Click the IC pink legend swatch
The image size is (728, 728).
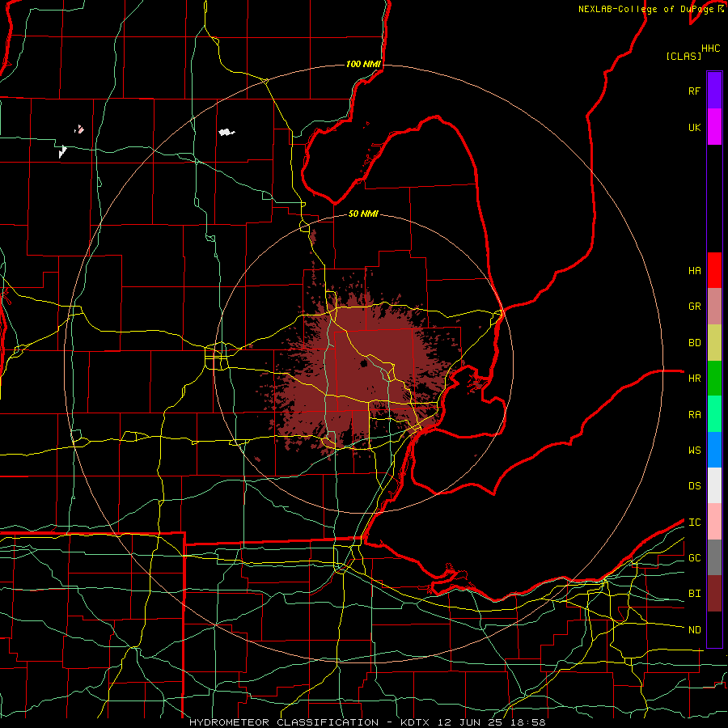[714, 522]
